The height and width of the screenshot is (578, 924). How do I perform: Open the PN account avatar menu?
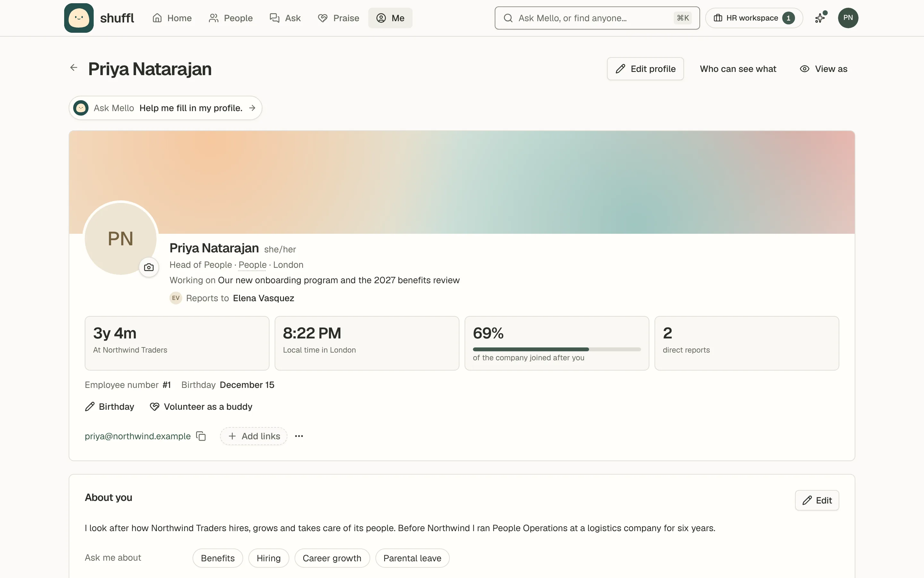point(848,18)
